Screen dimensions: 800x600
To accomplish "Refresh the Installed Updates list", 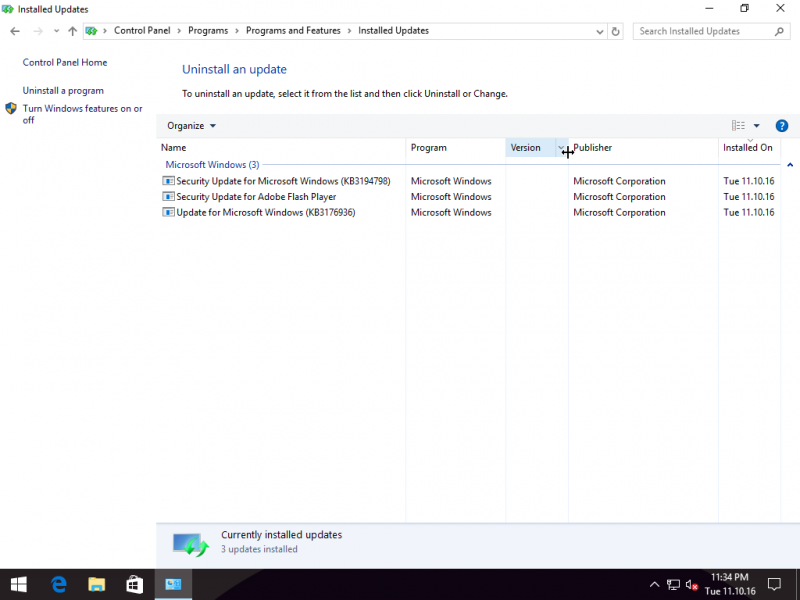I will (615, 32).
